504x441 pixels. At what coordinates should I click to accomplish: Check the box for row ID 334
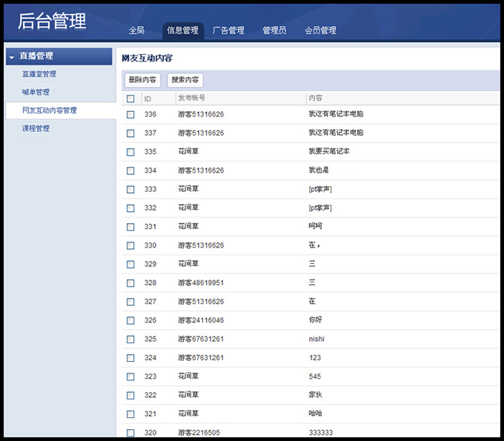[130, 170]
